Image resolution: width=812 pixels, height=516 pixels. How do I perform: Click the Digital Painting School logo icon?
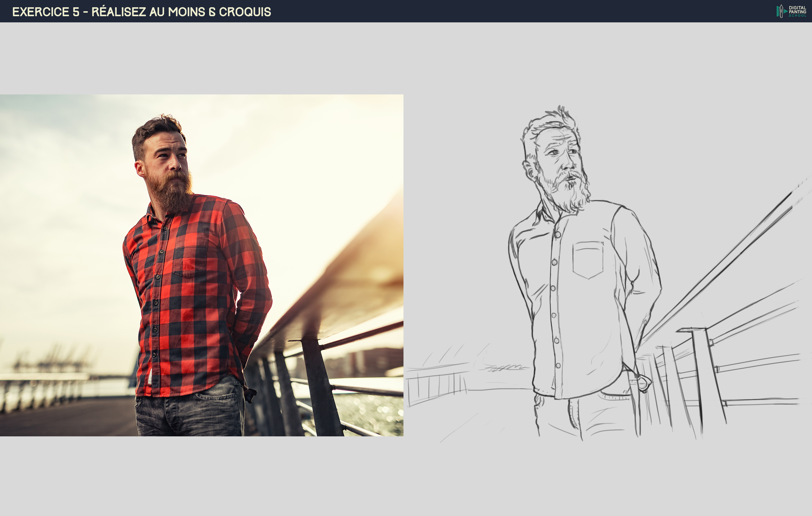[781, 11]
